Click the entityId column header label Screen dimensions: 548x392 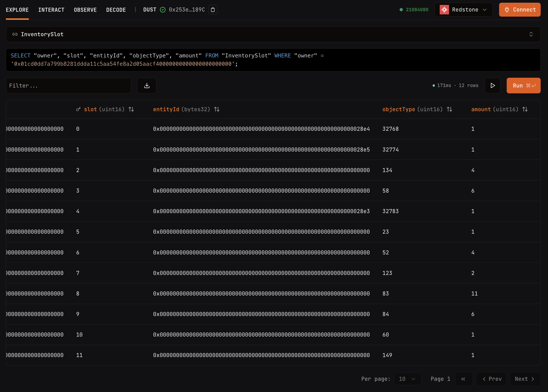pos(166,109)
